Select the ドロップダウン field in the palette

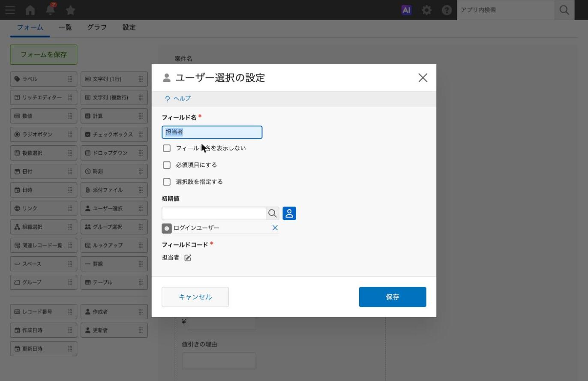tap(114, 153)
